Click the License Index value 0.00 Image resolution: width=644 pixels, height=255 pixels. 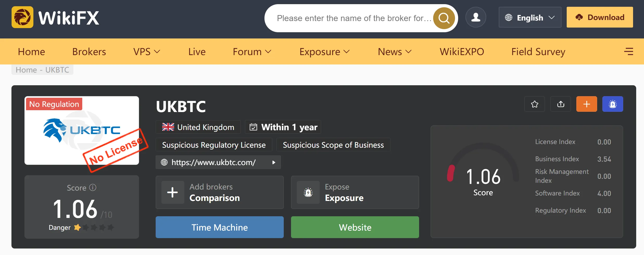[604, 142]
